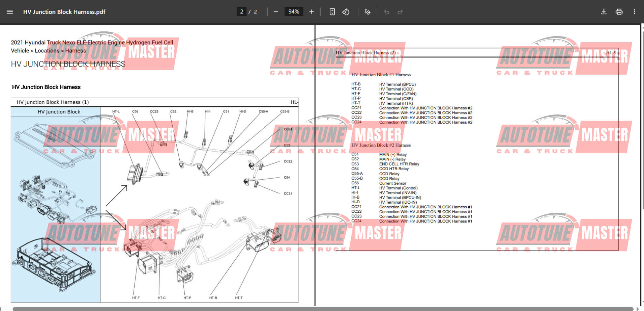Screen dimensions: 644x311
Task: Click the 94% zoom percentage field
Action: coord(293,11)
